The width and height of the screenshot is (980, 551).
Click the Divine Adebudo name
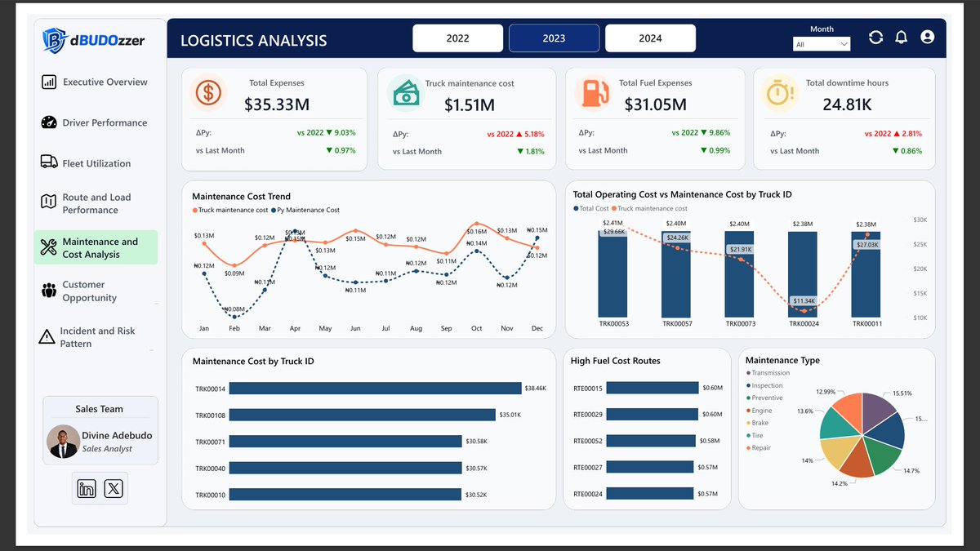tap(117, 435)
